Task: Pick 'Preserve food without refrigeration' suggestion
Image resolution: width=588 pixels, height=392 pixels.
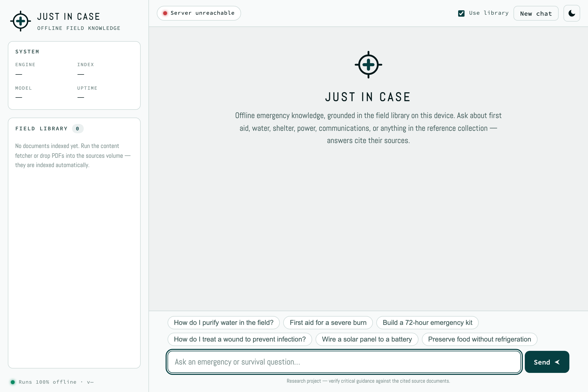Action: (x=479, y=339)
